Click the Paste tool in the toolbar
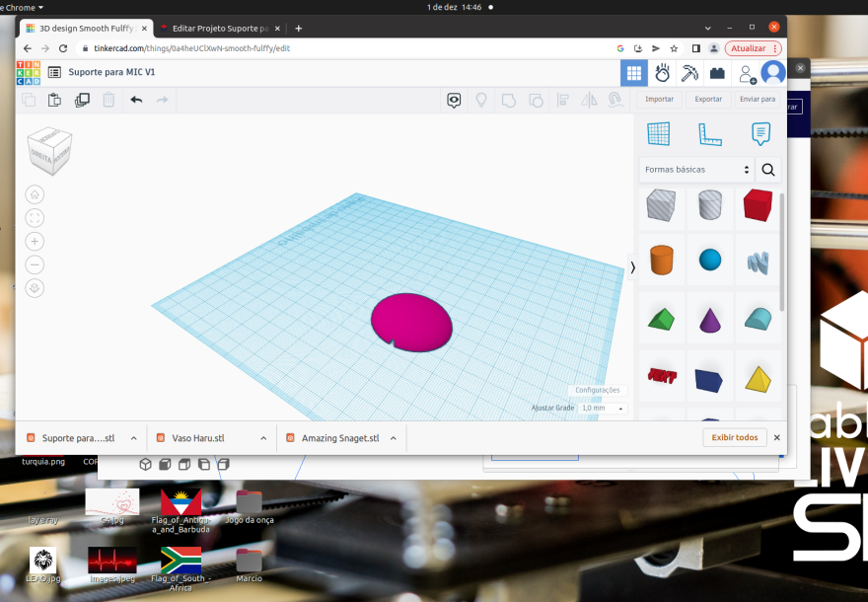Screen dimensions: 868x602 click(54, 100)
